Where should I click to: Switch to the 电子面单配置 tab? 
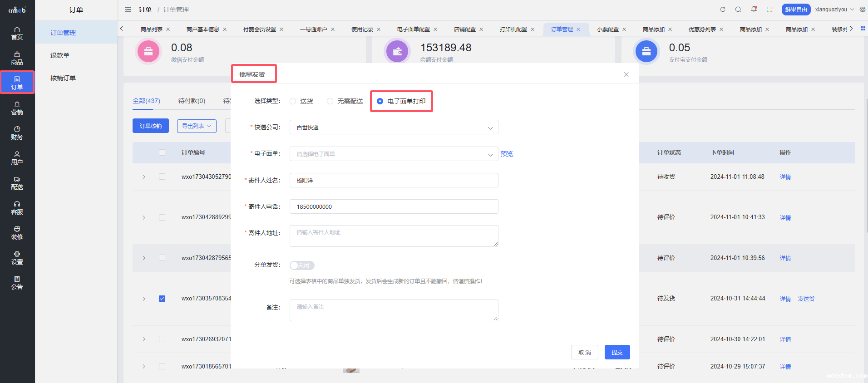(413, 29)
